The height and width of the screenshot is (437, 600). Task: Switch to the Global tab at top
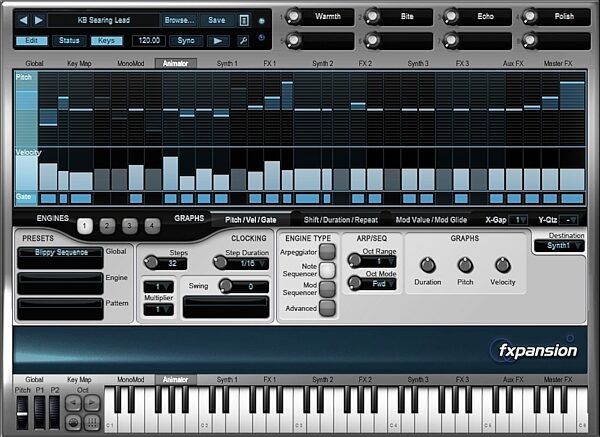click(x=34, y=64)
